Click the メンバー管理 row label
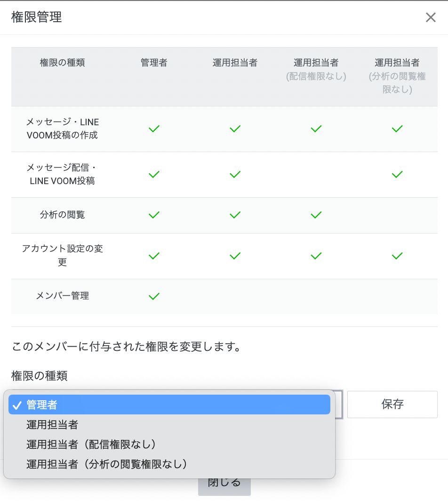The width and height of the screenshot is (448, 502). (x=63, y=296)
